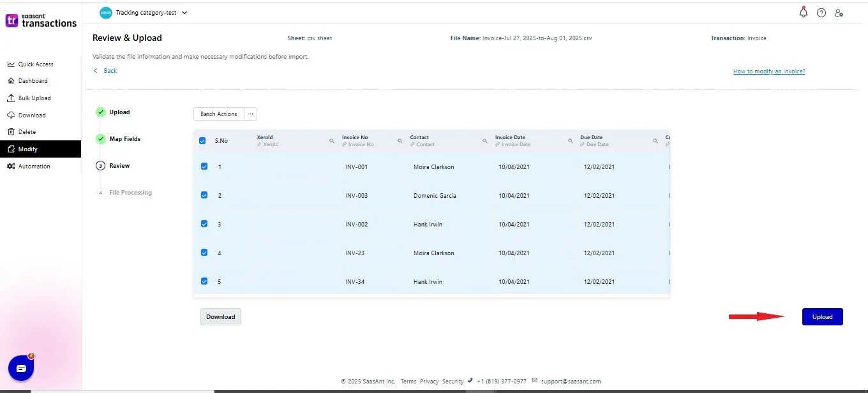Click the Moira Clarkson cell in row 1
Viewport: 868px width, 393px height.
click(434, 167)
